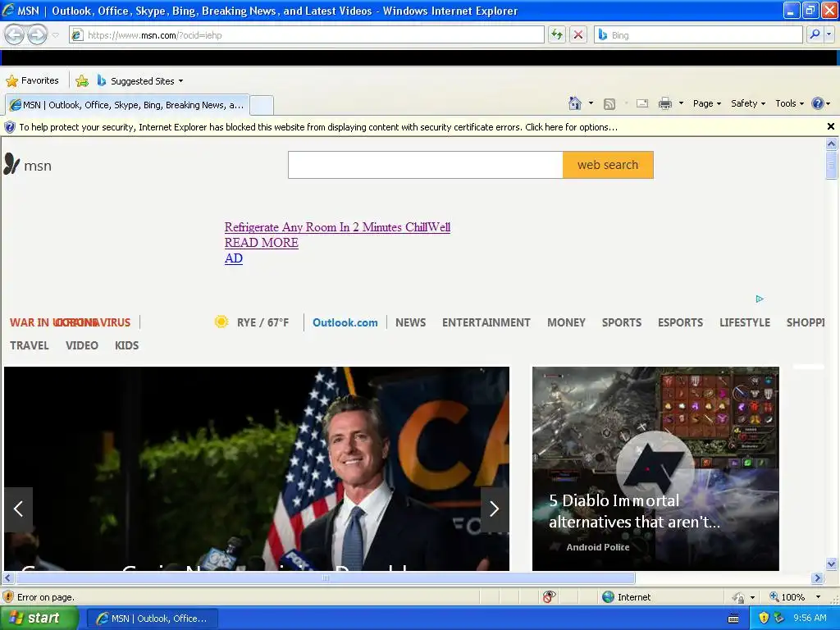Click horizontal scrollbar right arrow
Image resolution: width=840 pixels, height=630 pixels.
(x=818, y=578)
